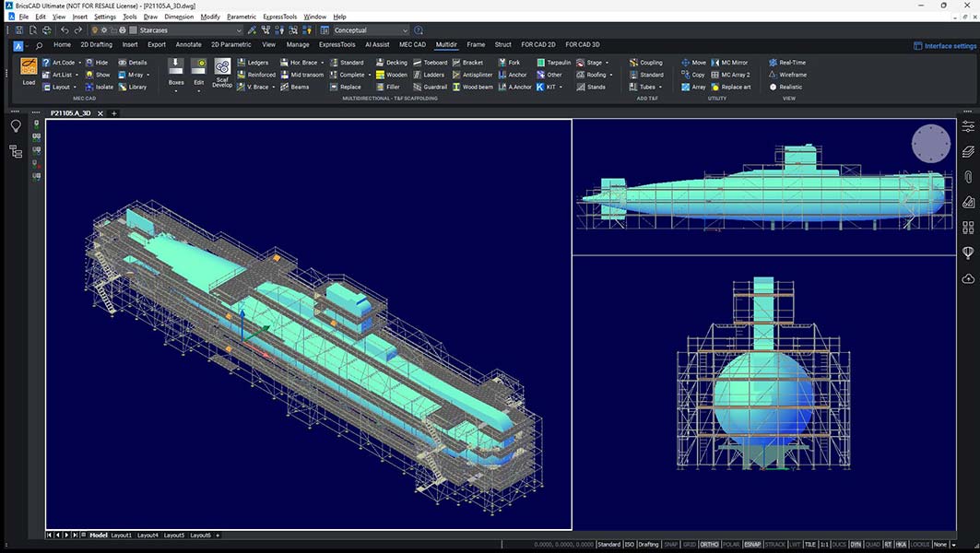
Task: Toggle ORTHO mode in the status bar
Action: coord(708,544)
